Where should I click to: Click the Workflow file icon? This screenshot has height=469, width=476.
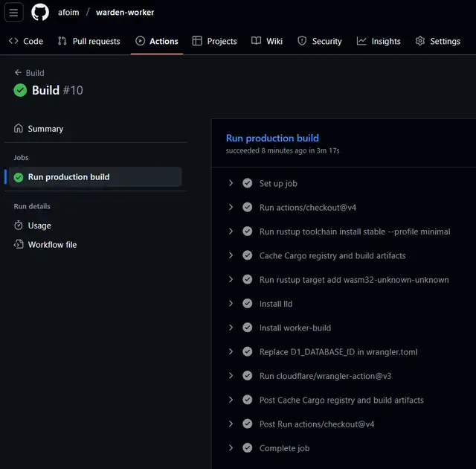click(19, 245)
